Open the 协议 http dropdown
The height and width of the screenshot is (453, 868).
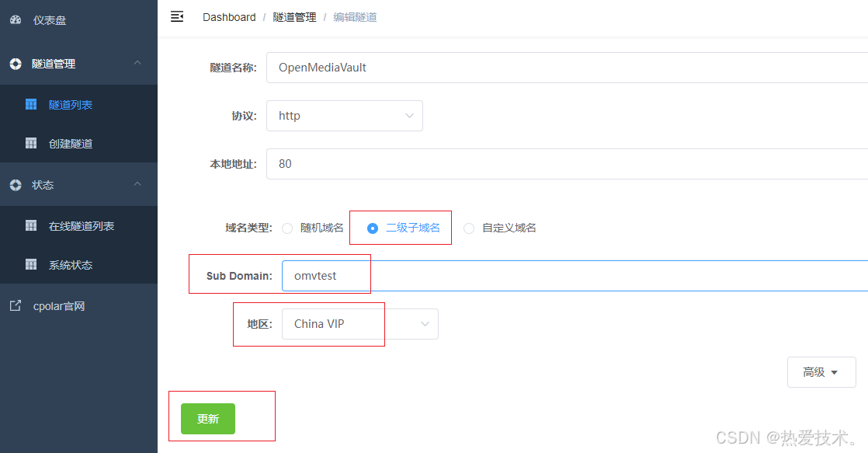click(344, 116)
